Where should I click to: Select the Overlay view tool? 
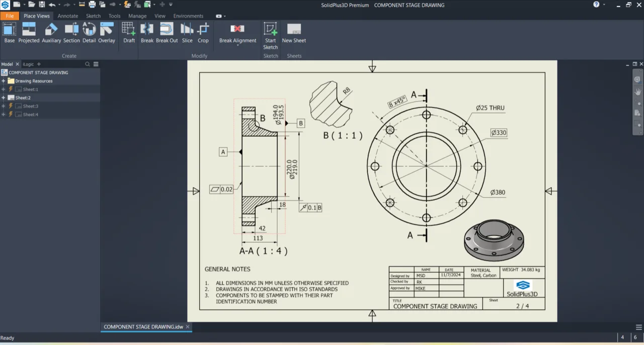(107, 33)
